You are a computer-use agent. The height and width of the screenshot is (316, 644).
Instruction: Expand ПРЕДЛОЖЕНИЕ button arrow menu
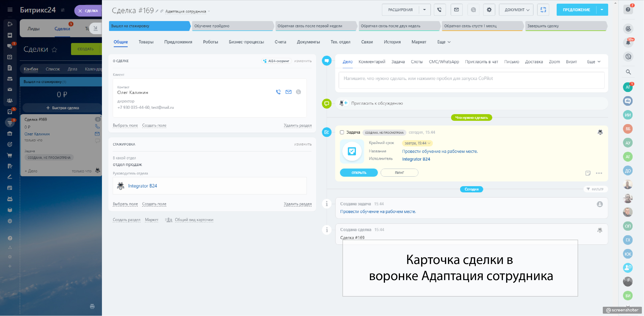pyautogui.click(x=602, y=10)
